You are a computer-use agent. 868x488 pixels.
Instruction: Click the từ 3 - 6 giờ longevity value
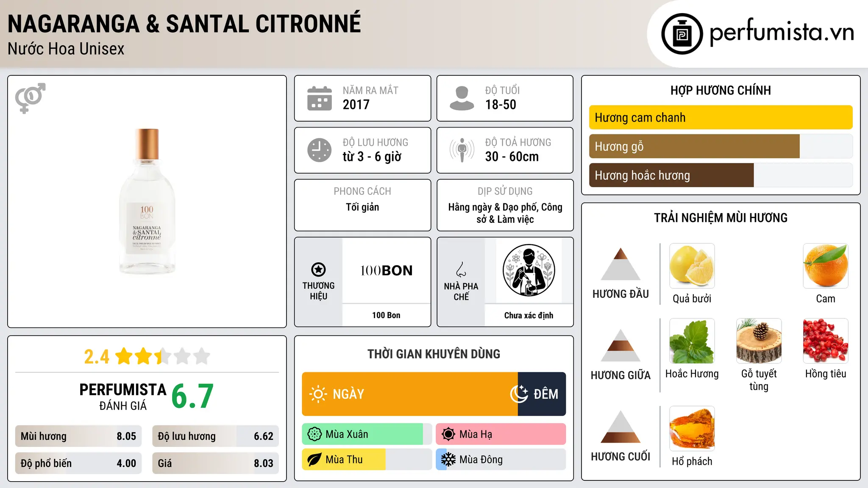tap(372, 157)
